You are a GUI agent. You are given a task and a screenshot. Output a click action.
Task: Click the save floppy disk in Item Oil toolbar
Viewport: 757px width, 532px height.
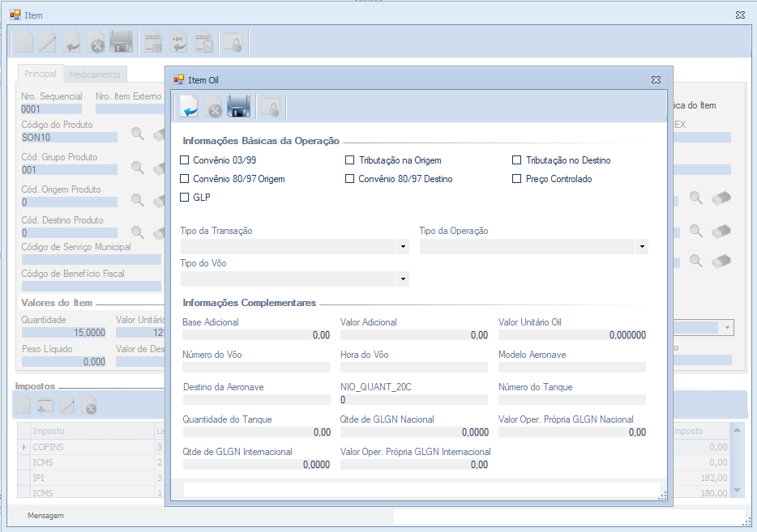coord(238,107)
